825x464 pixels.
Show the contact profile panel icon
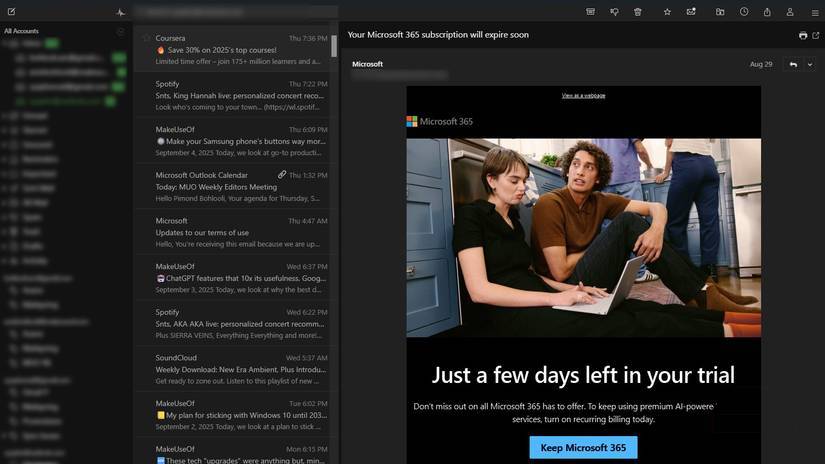coord(790,12)
